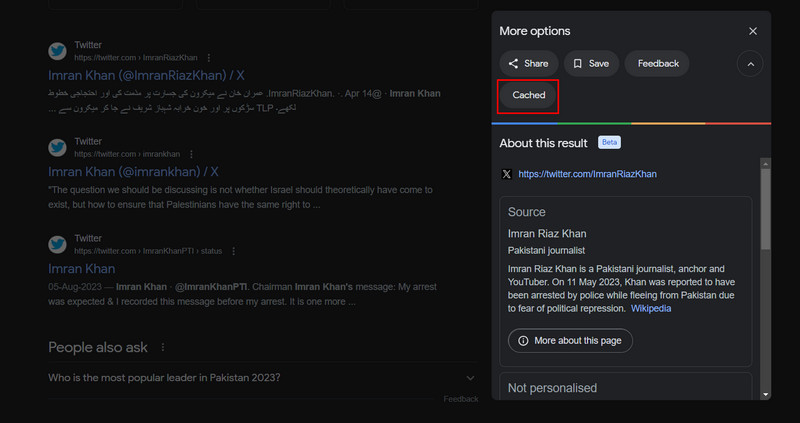Click the twitter.com › ImranKhanPTI › status breadcrumb
This screenshot has height=423, width=800.
tap(148, 251)
